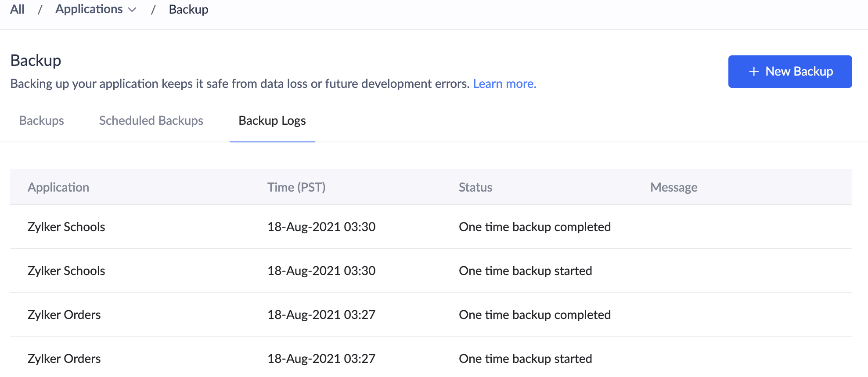Open the Applications breadcrumb dropdown chevron

coord(133,9)
